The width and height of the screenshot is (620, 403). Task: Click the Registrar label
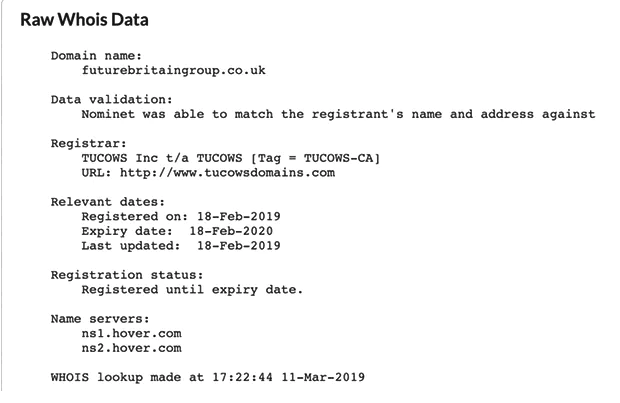pos(89,144)
